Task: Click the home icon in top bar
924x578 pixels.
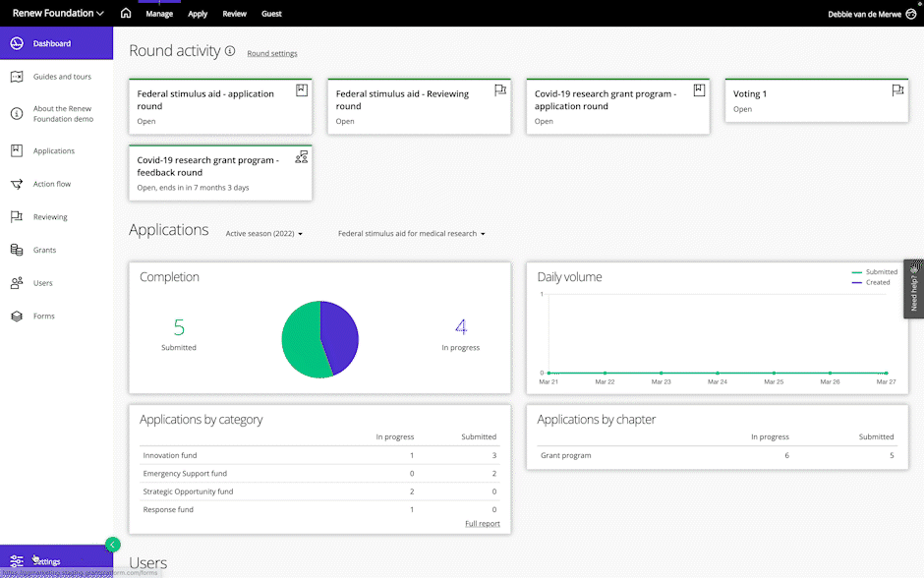Action: [125, 14]
